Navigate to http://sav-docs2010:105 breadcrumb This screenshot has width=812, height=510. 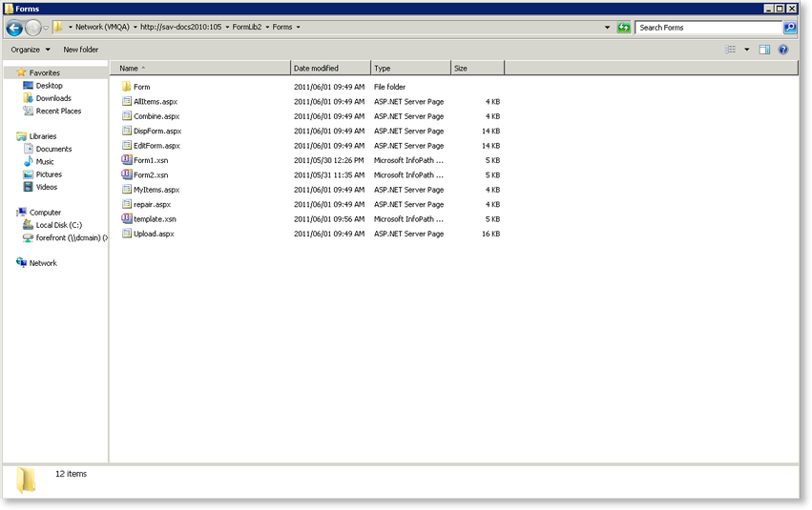tap(180, 27)
